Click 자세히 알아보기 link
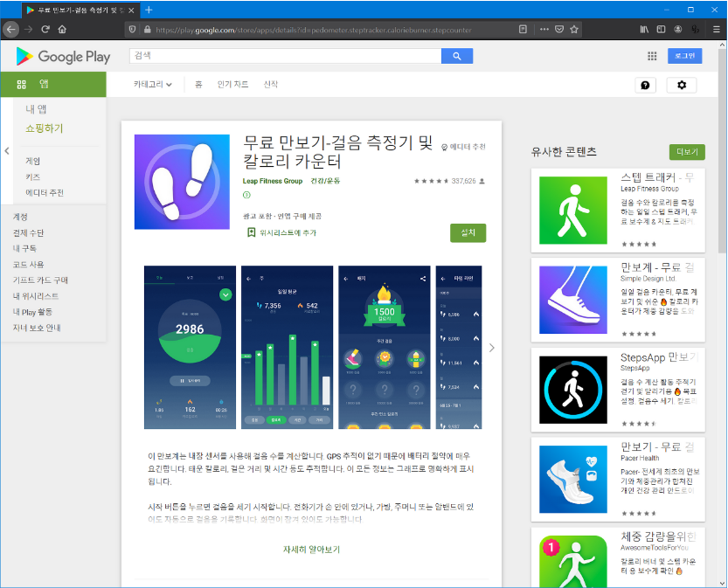This screenshot has width=728, height=588. pos(311,550)
